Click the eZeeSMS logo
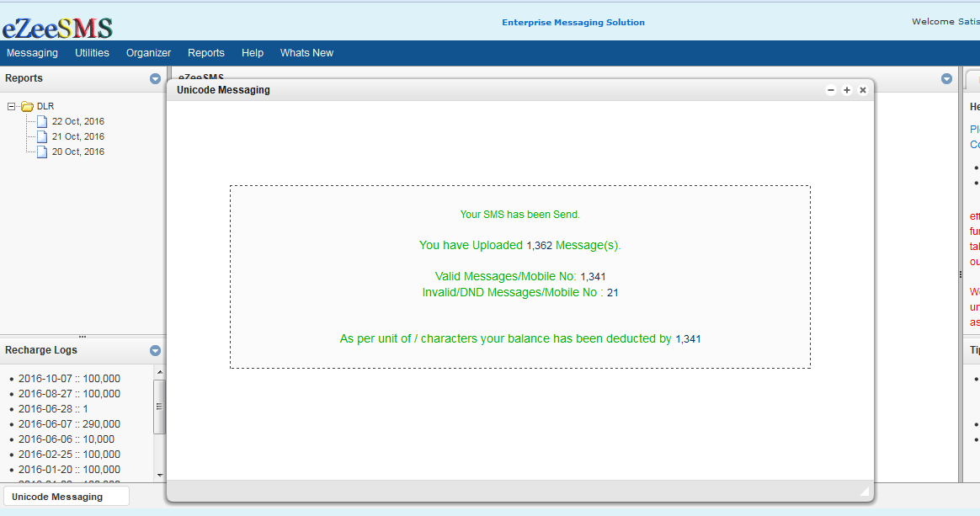The image size is (980, 516). pyautogui.click(x=56, y=27)
